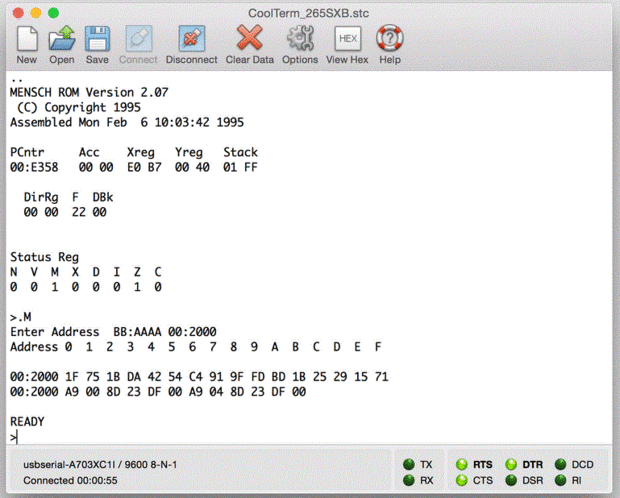
Task: Click the New document toolbar icon
Action: pos(27,39)
